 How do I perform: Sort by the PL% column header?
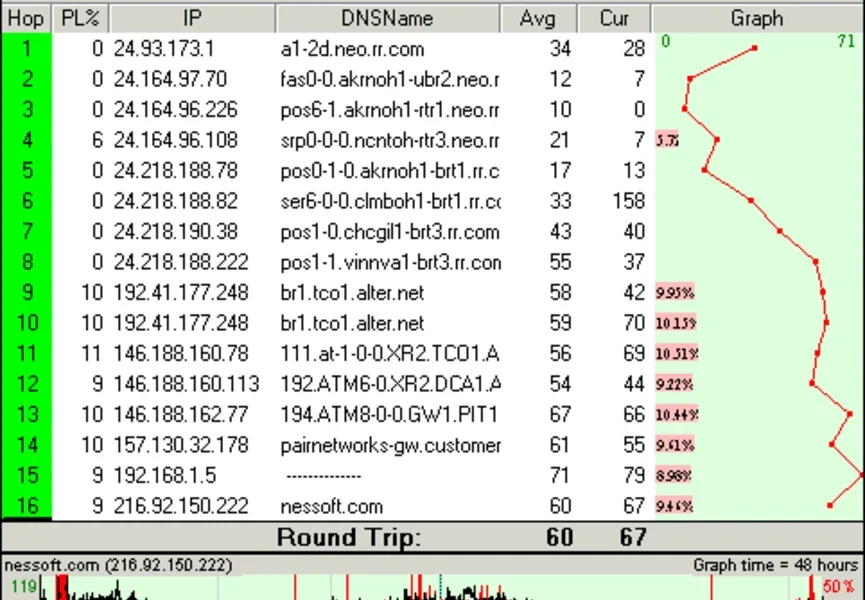81,18
